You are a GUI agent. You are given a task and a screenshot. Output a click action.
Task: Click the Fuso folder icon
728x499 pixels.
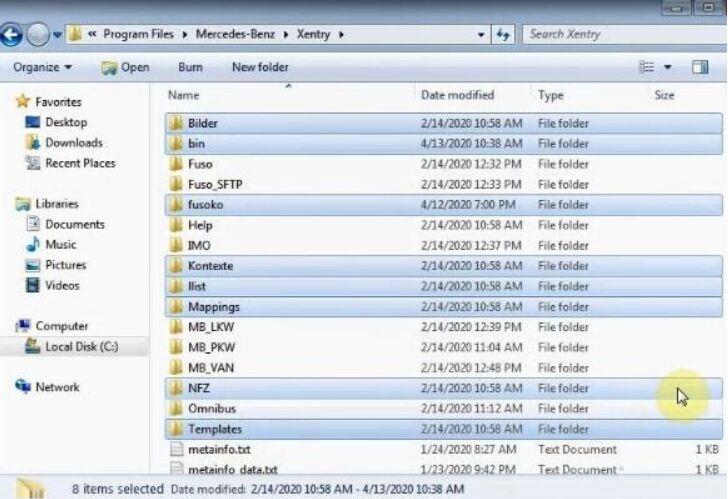point(176,164)
